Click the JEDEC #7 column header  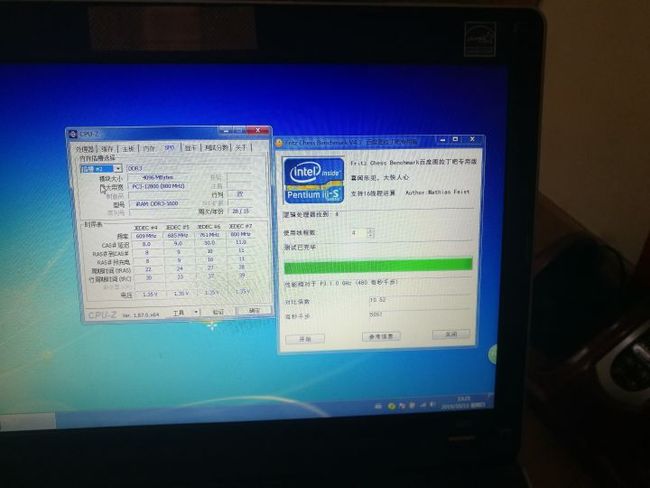click(x=240, y=226)
